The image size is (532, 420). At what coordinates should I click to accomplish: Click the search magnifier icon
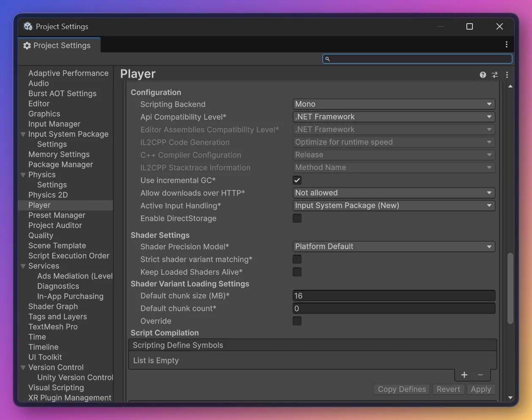click(x=327, y=59)
